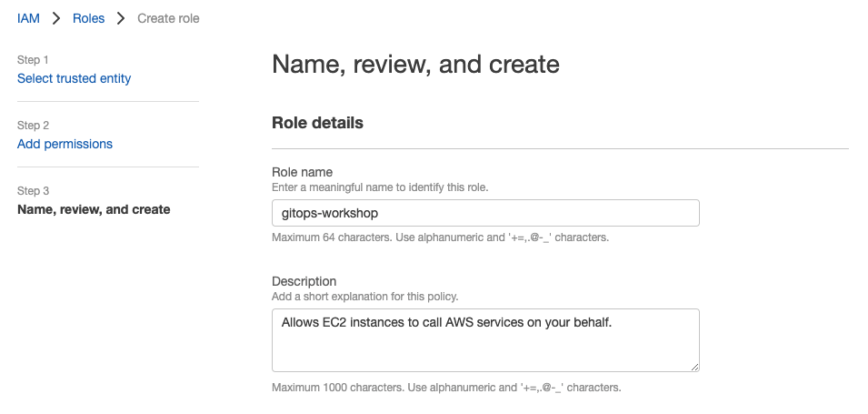
Task: Focus the Role name field containing gitops-workshop
Action: pyautogui.click(x=485, y=213)
